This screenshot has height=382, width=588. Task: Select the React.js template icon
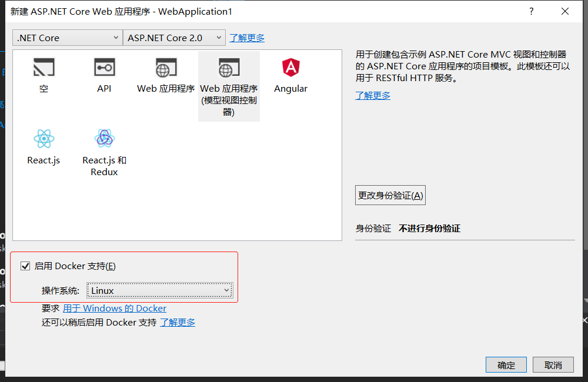44,139
